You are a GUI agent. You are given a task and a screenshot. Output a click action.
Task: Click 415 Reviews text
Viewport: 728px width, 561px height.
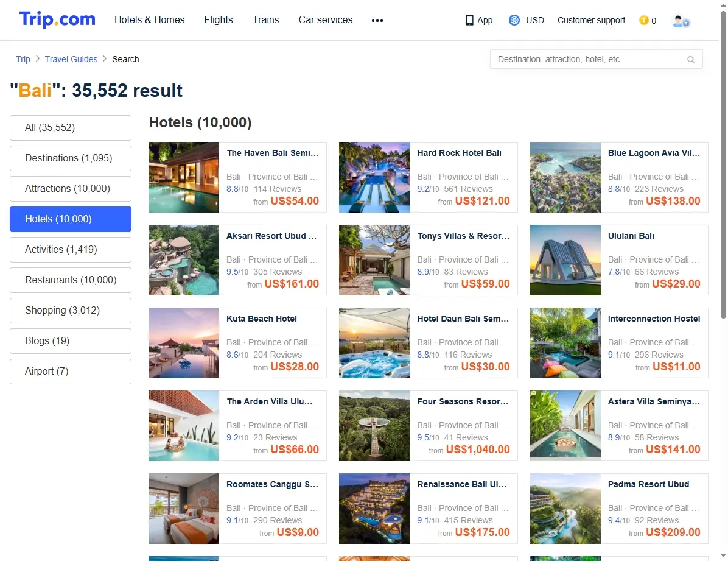coord(468,520)
